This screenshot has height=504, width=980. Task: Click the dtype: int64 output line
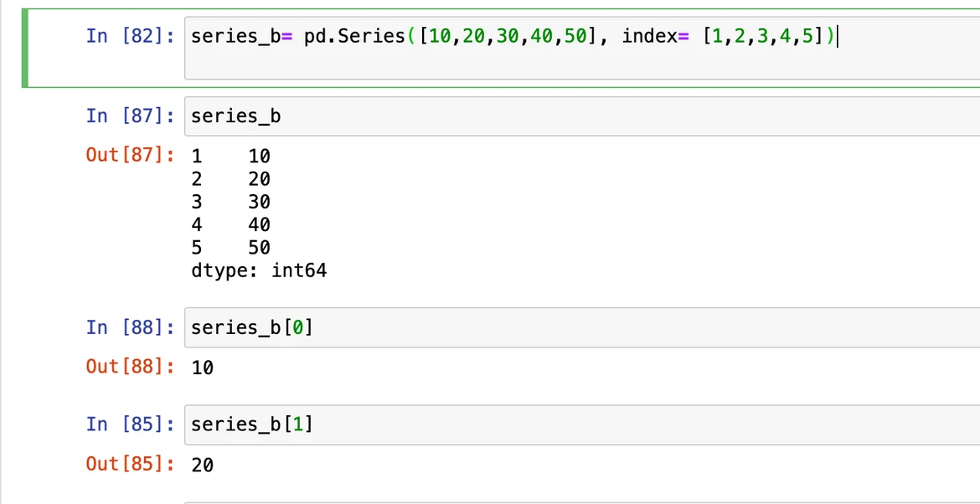click(258, 270)
